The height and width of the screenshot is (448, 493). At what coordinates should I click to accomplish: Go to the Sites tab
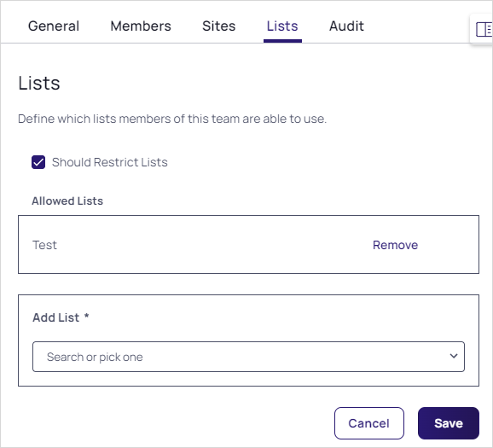pos(219,26)
